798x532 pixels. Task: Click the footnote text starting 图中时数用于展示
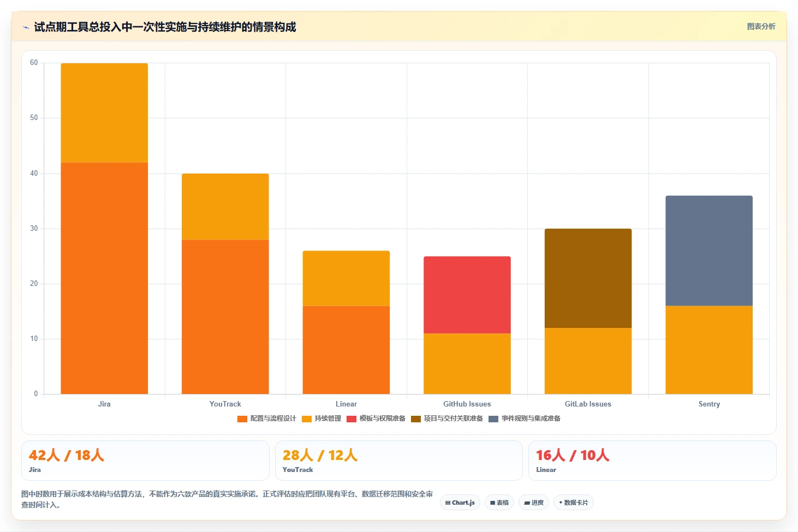point(227,499)
